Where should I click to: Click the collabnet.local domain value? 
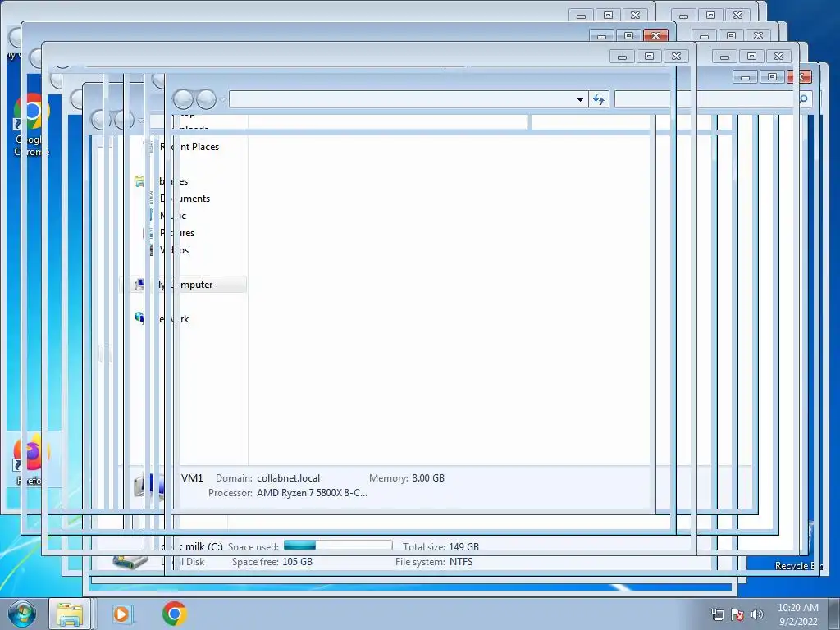288,478
